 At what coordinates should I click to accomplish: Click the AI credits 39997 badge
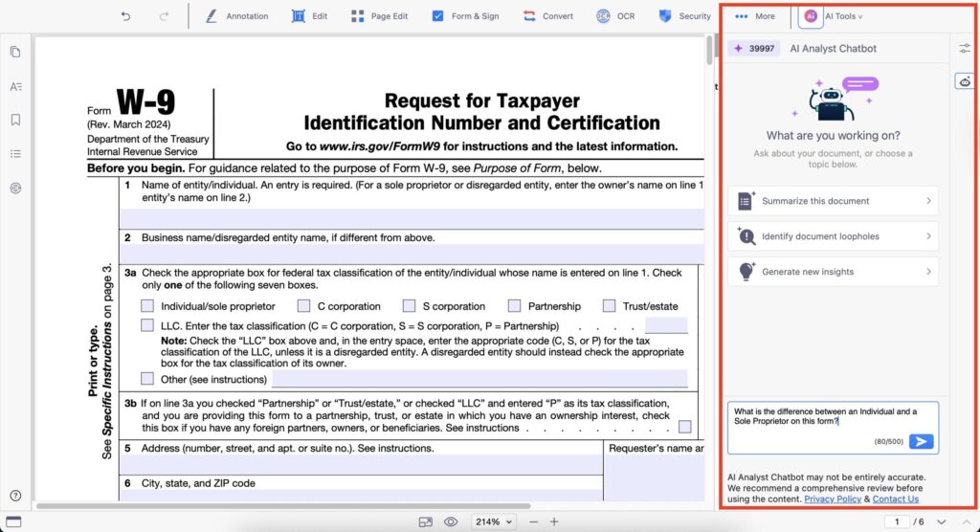pyautogui.click(x=754, y=48)
